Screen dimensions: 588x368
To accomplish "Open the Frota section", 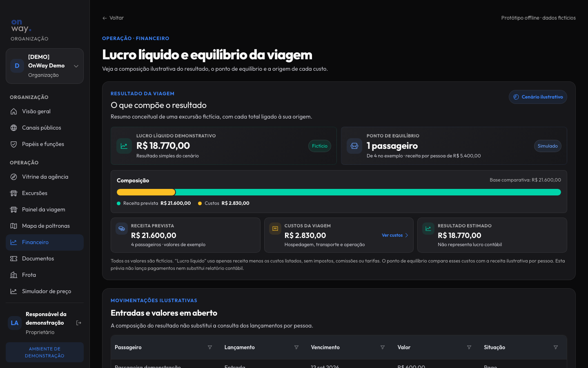I will click(45, 275).
